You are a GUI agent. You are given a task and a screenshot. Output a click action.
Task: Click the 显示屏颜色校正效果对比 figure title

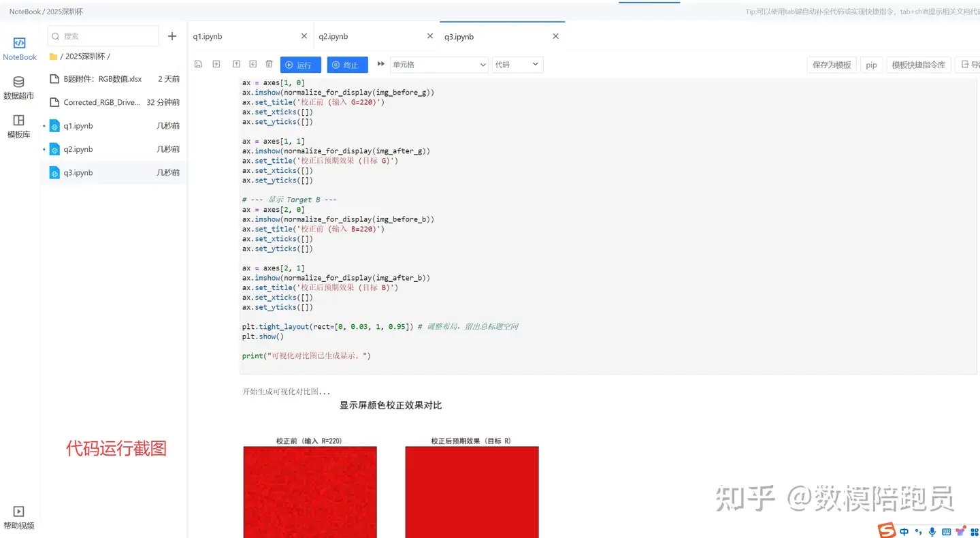391,405
